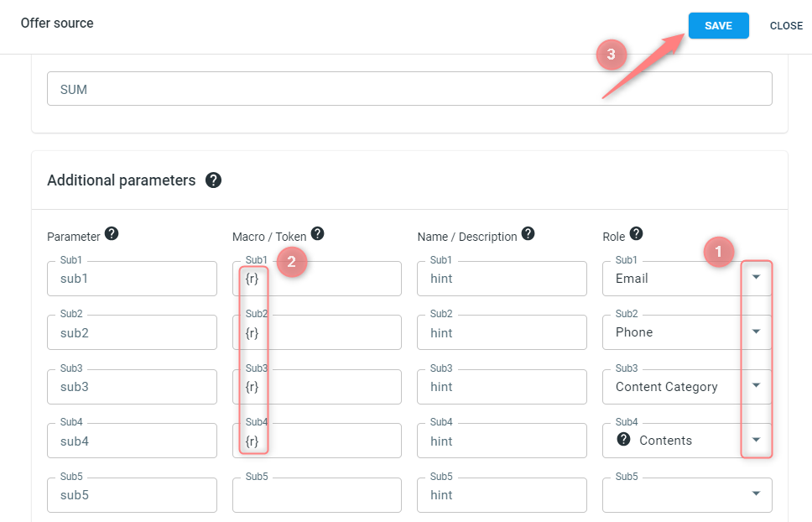
Task: Show Name / Description help tooltip icon
Action: 528,233
